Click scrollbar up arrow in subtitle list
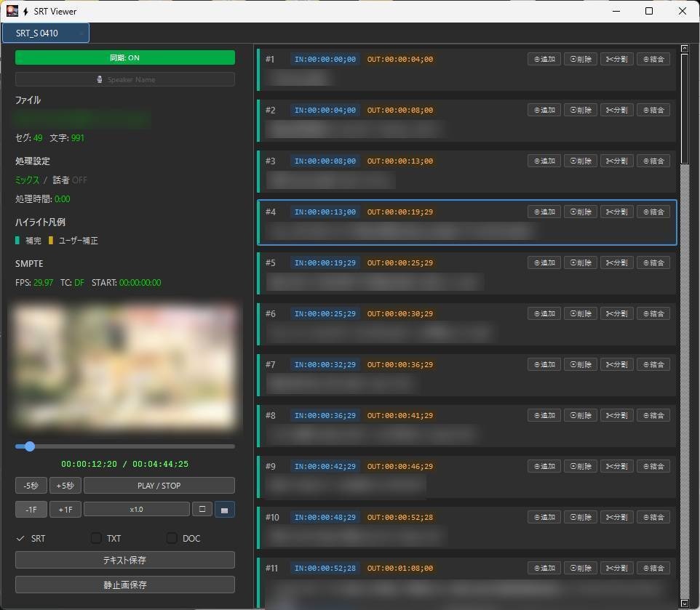Viewport: 700px width, 610px height. pos(685,49)
